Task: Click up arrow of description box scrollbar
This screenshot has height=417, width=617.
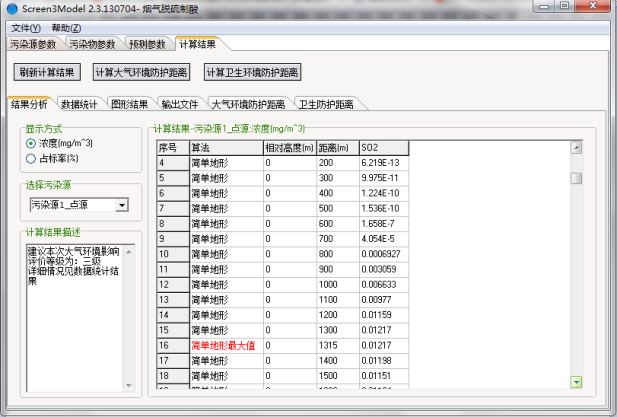Action: coord(129,251)
